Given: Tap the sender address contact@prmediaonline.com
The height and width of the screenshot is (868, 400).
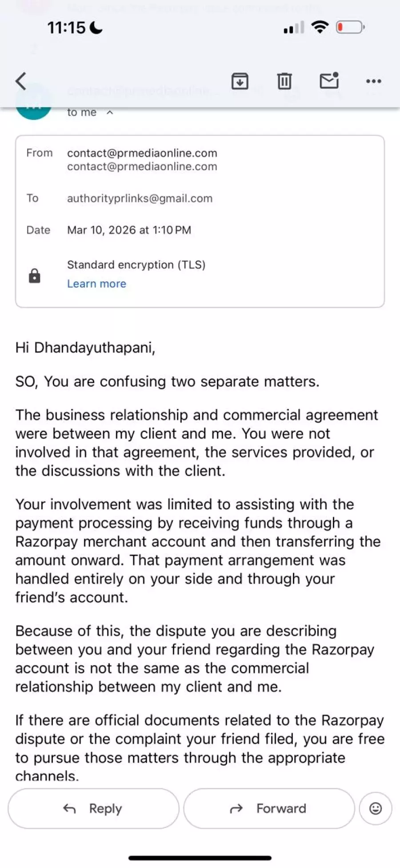Looking at the screenshot, I should pyautogui.click(x=142, y=153).
